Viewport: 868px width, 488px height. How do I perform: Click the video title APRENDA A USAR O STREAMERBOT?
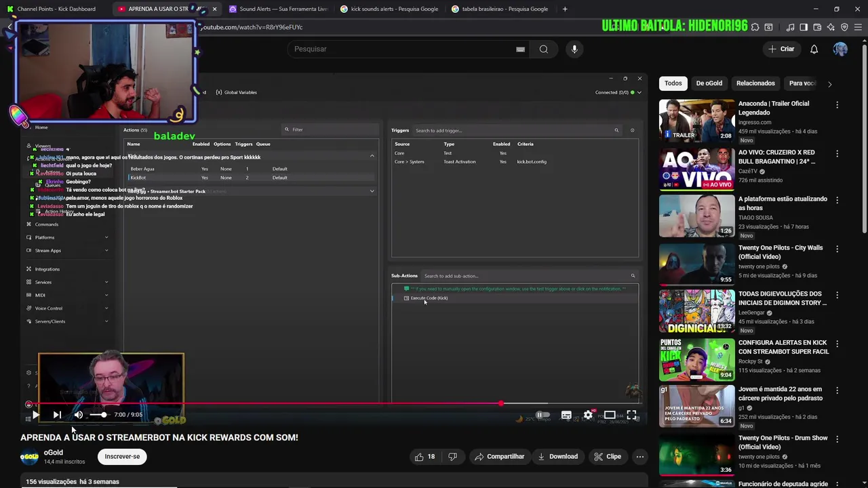[x=159, y=438]
